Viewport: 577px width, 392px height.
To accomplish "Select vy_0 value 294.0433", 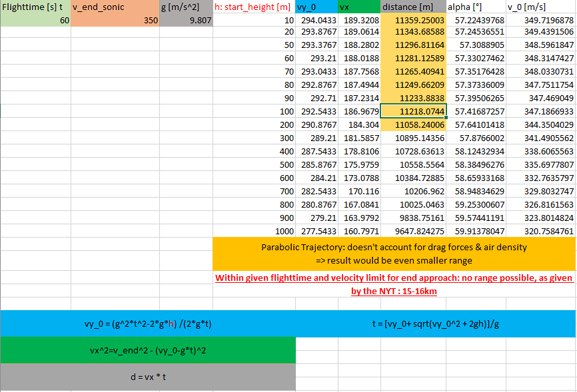I will point(316,20).
